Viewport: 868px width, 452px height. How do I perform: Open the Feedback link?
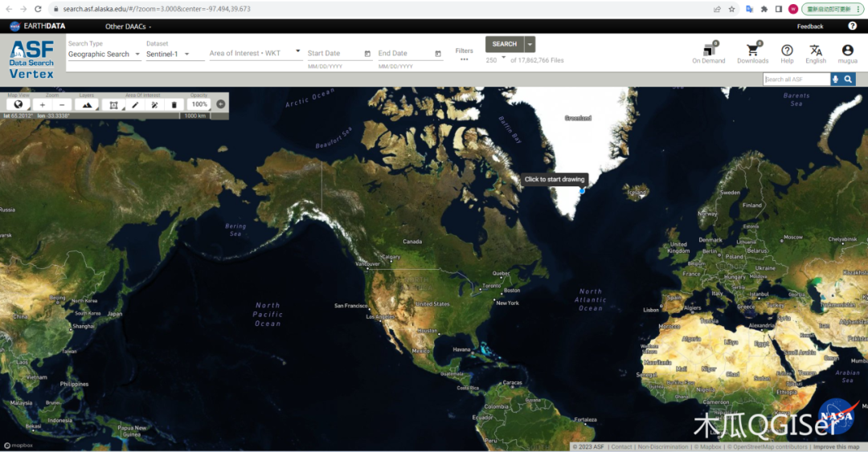click(810, 26)
